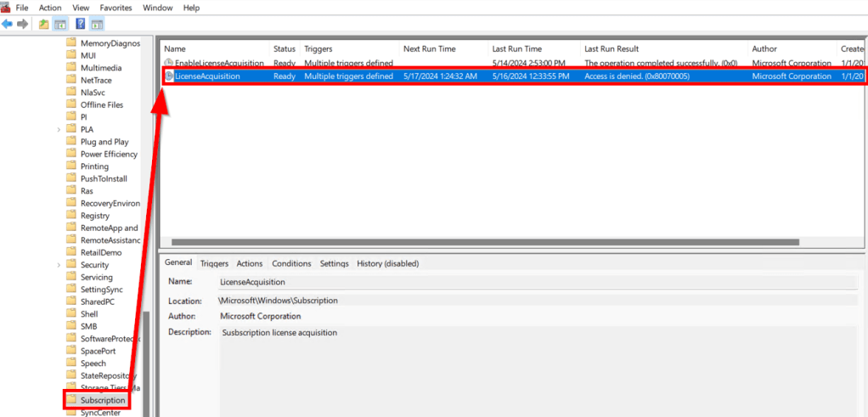Select the Subscription folder in tree
Screen dimensions: 868x417
coord(102,400)
